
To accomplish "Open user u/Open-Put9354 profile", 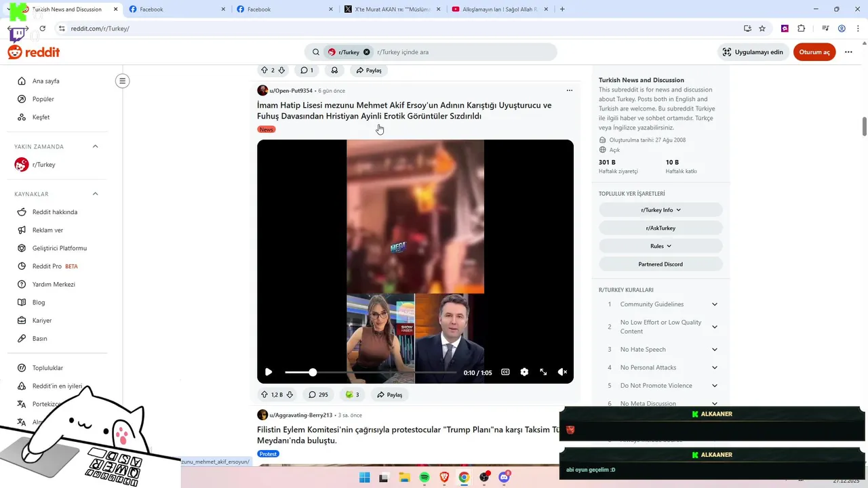I will click(x=291, y=91).
